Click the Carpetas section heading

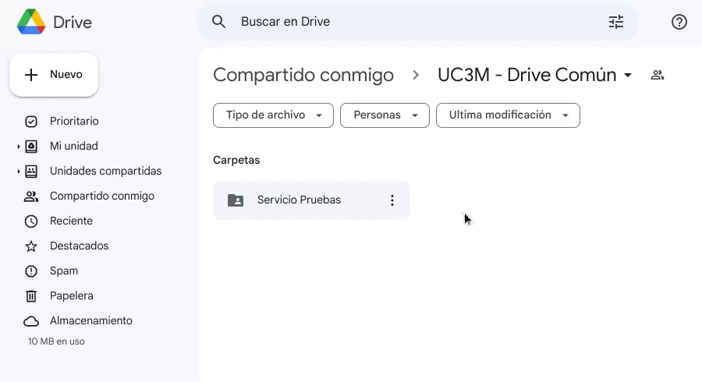[236, 160]
